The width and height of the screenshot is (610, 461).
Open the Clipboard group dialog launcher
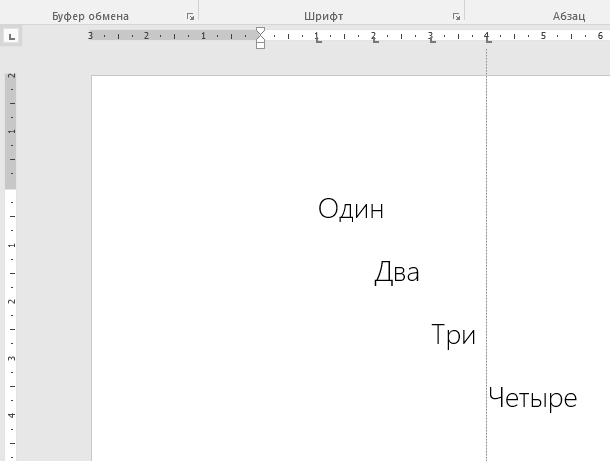tap(190, 16)
